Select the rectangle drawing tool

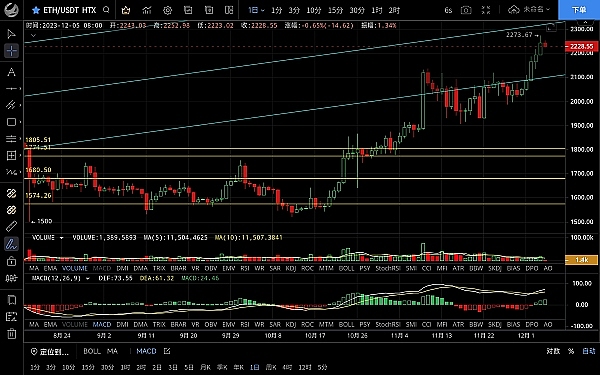11,122
